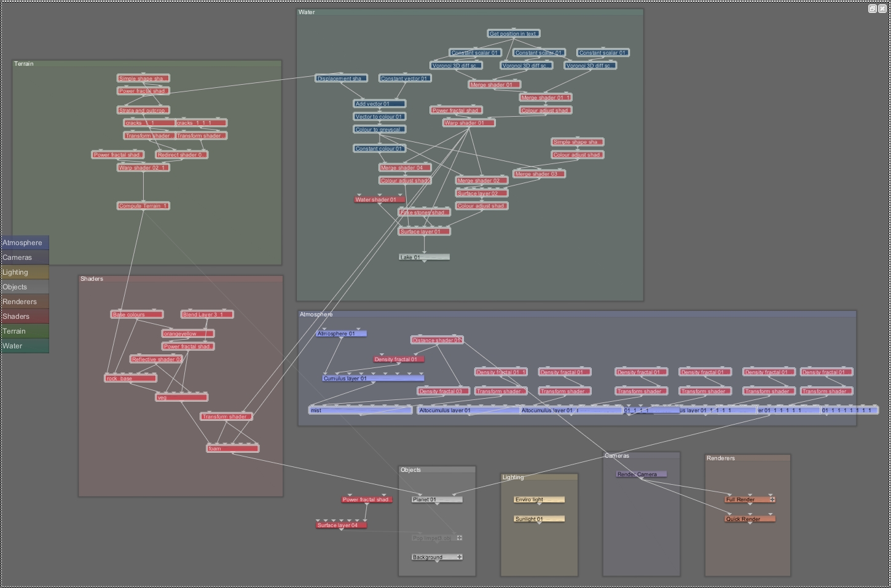Select the veg node
The height and width of the screenshot is (588, 891).
(x=182, y=398)
